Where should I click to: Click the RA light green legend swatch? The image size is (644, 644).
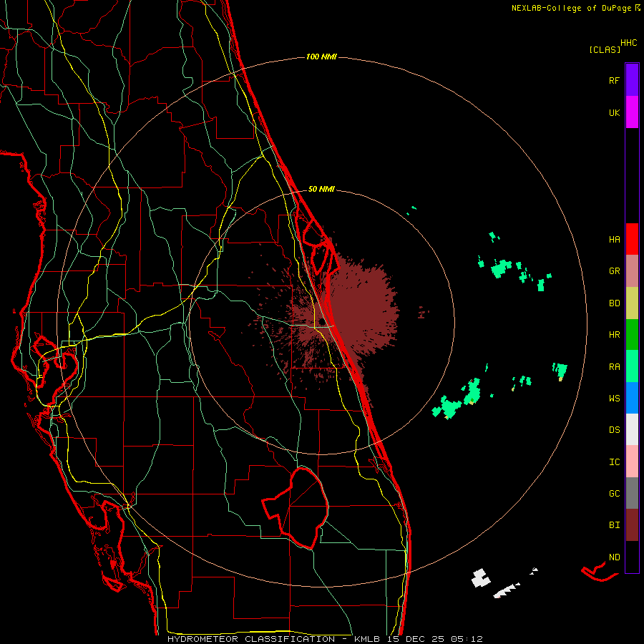pos(632,366)
